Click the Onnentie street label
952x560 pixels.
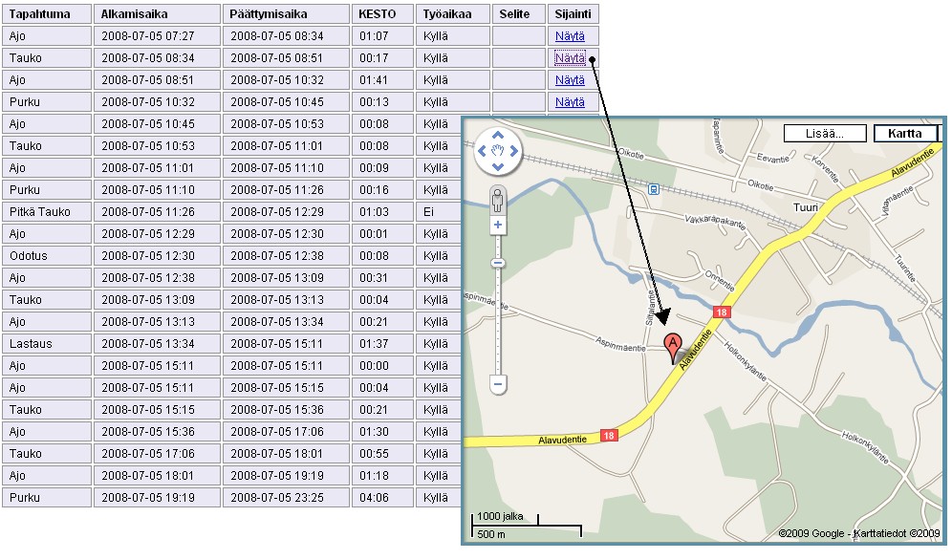point(720,280)
